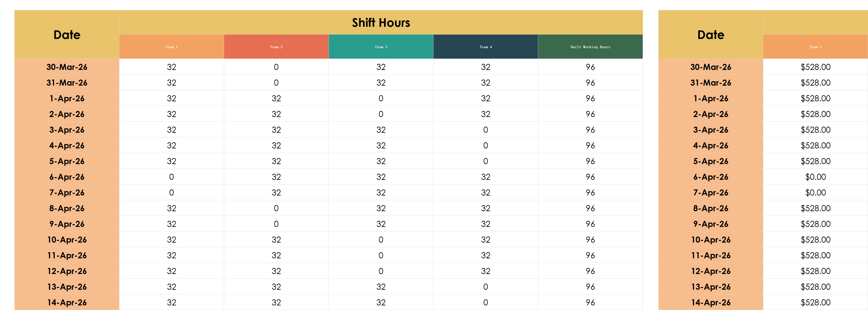Click Team 4 value 0 in the 3-Apr-26 row
Viewport: 868px width, 310px height.
[486, 130]
